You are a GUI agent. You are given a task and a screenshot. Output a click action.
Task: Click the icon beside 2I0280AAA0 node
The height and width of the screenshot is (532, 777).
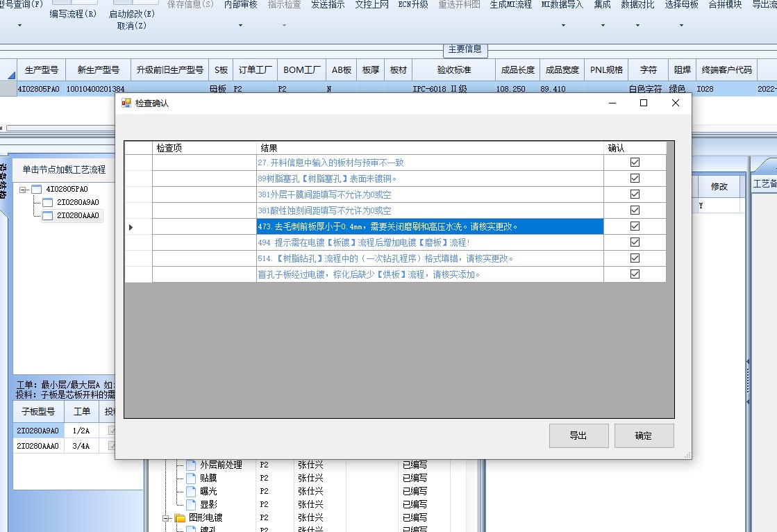pyautogui.click(x=48, y=216)
